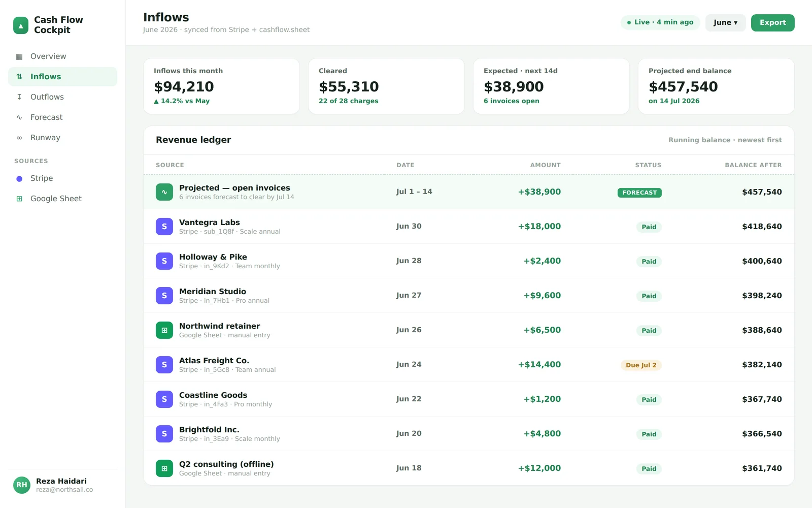The width and height of the screenshot is (812, 508).
Task: Click Holloway & Pike source name
Action: point(213,257)
